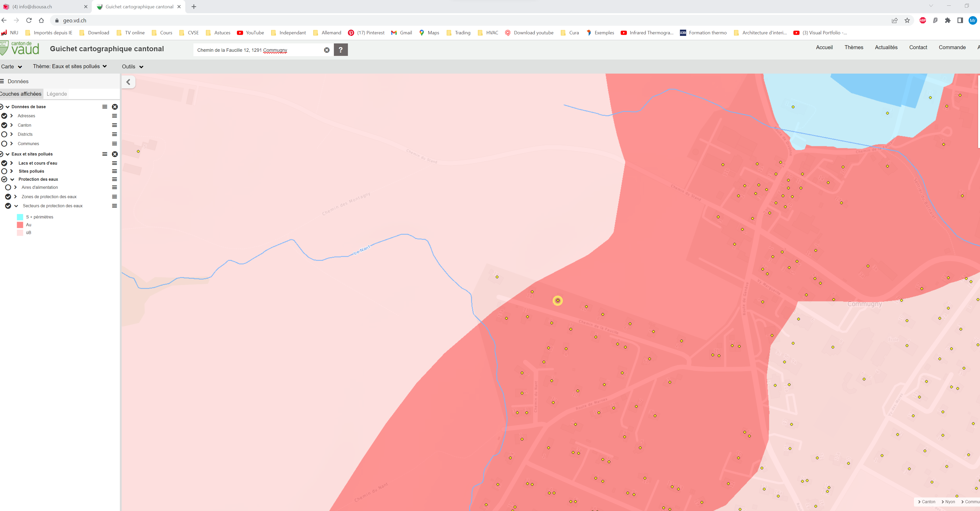Open the help question mark button

[x=341, y=50]
